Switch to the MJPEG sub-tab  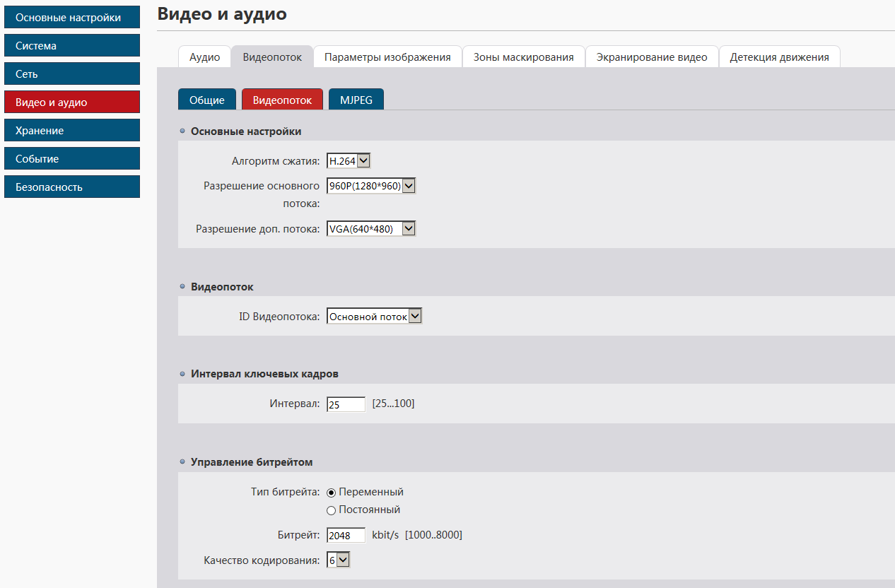click(x=356, y=100)
